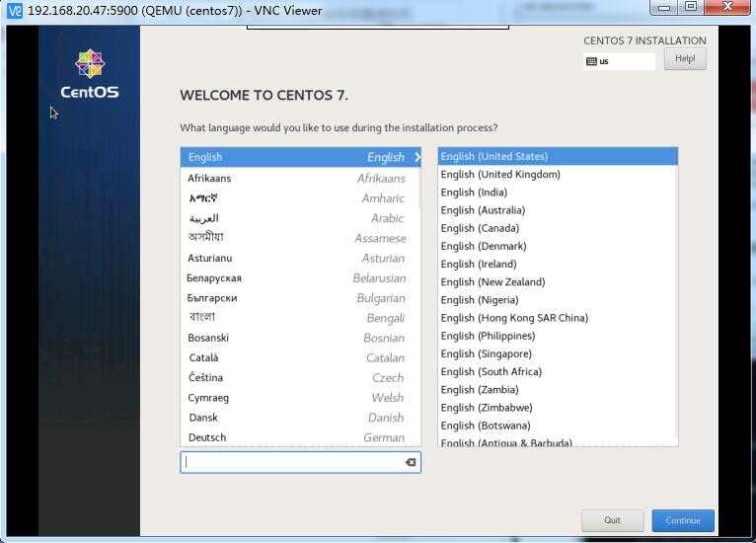Select Amharic language row

click(300, 198)
